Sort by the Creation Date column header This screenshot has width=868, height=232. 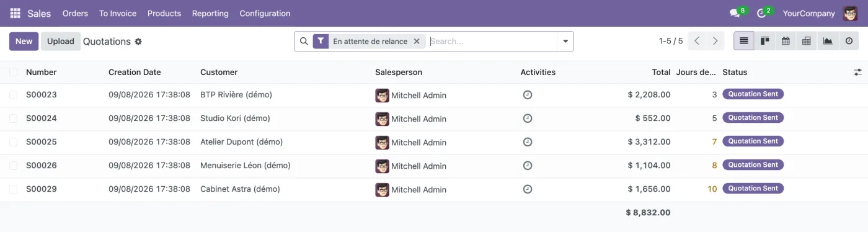point(135,73)
